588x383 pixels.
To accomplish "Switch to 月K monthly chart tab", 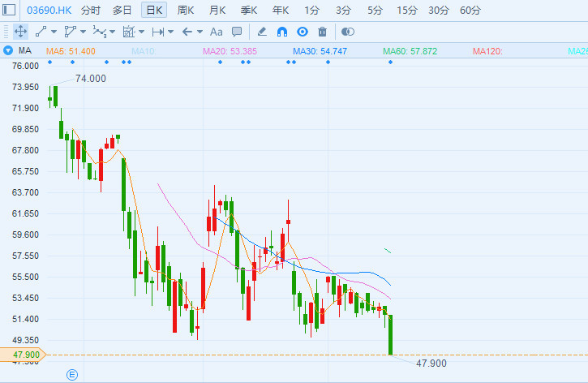I will coord(217,11).
